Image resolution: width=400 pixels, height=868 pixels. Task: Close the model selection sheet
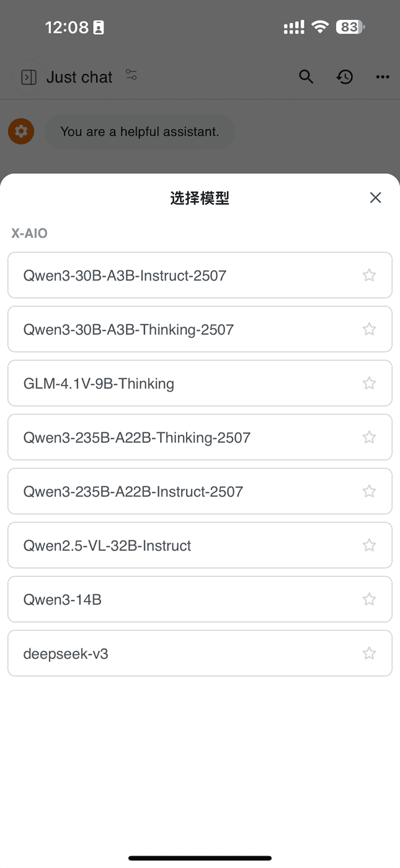point(375,198)
